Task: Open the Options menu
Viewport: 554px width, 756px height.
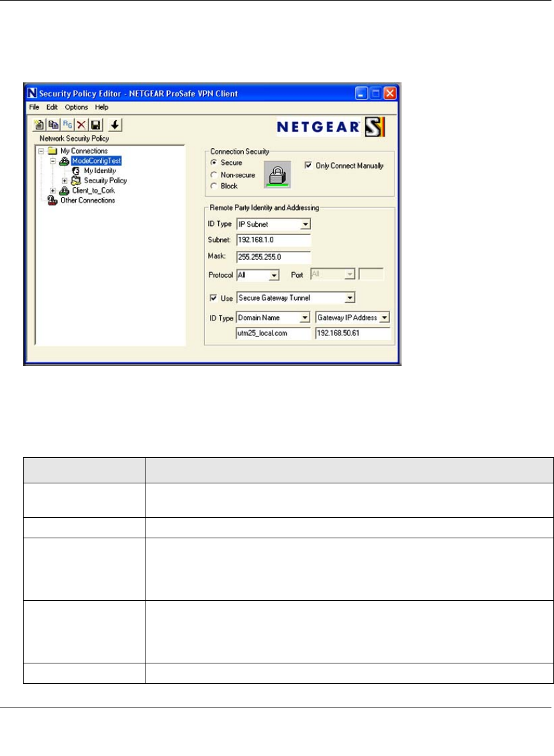Action: tap(77, 107)
